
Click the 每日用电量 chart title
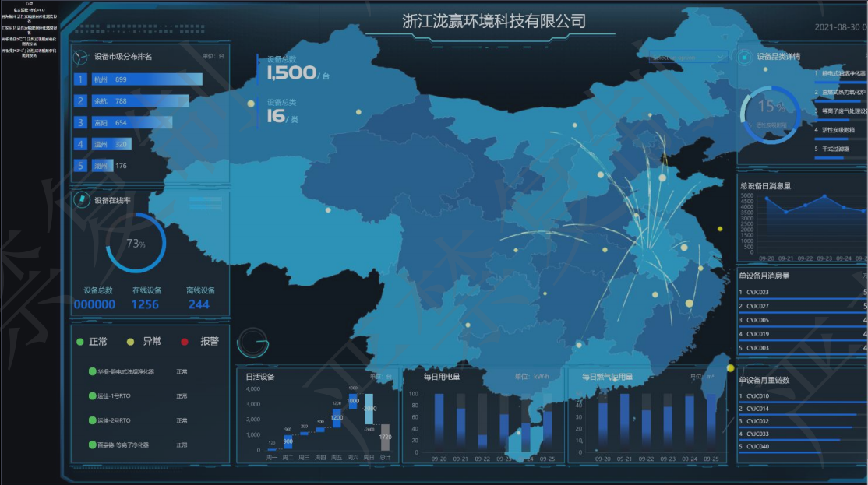(x=442, y=377)
